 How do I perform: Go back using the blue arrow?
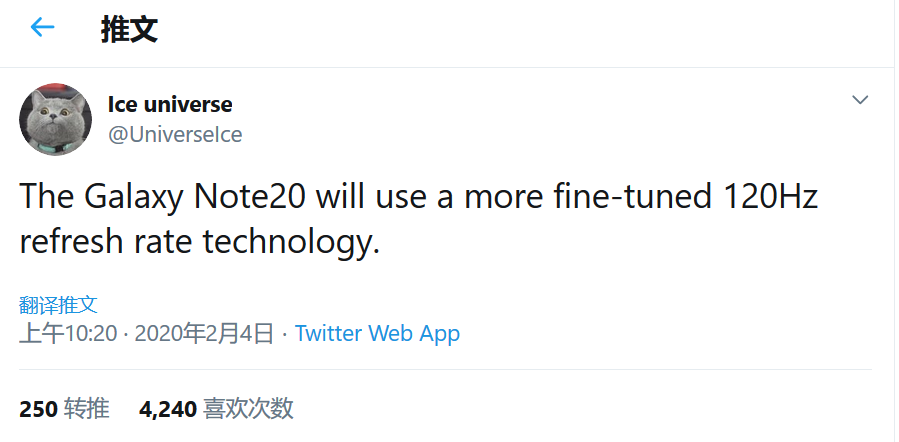click(x=42, y=28)
